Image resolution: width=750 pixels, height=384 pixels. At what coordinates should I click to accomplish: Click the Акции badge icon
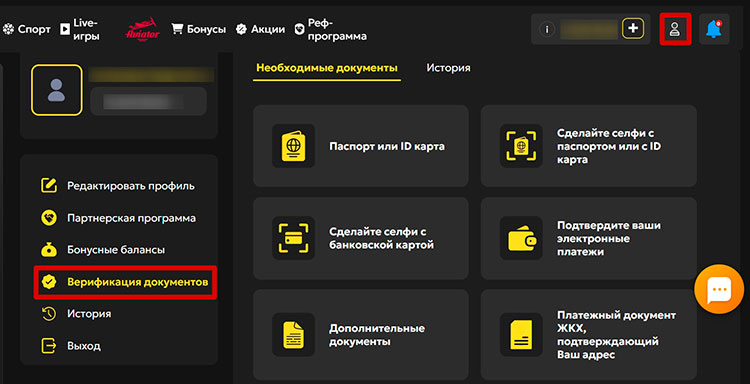pyautogui.click(x=242, y=29)
